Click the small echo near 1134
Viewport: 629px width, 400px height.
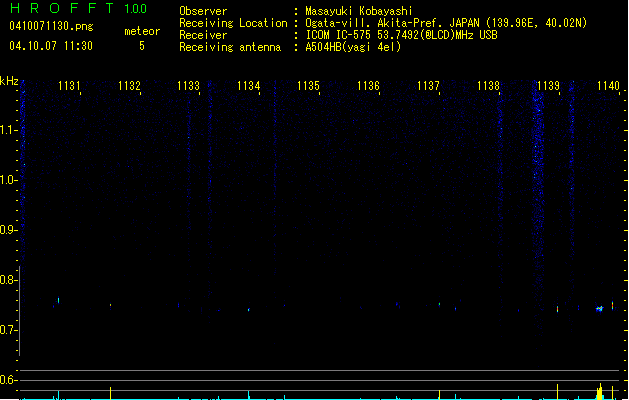coord(249,310)
